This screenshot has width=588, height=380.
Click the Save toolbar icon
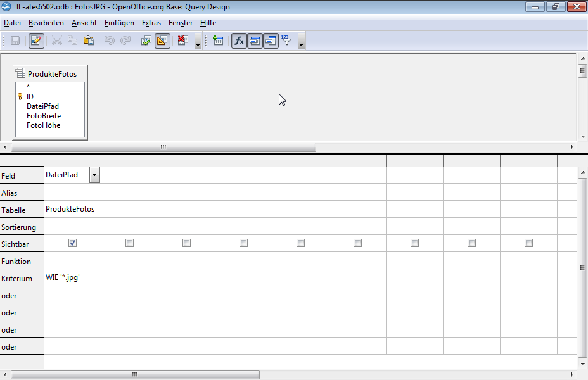[x=15, y=41]
